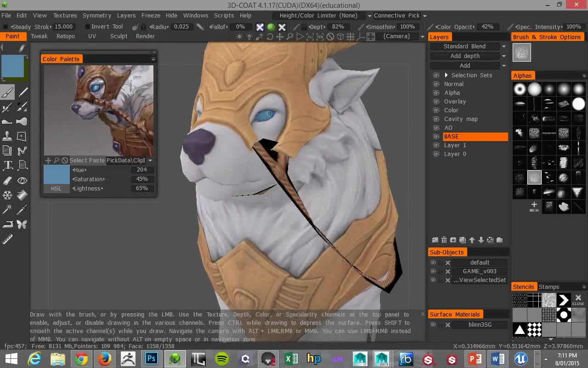The image size is (588, 368).
Task: Open the Scripts menu
Action: (x=224, y=15)
